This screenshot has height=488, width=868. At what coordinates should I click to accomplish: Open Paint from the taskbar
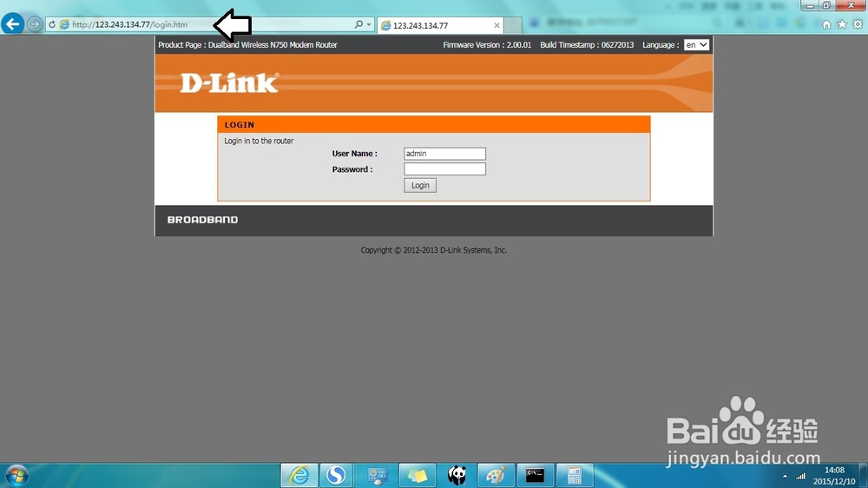click(496, 475)
